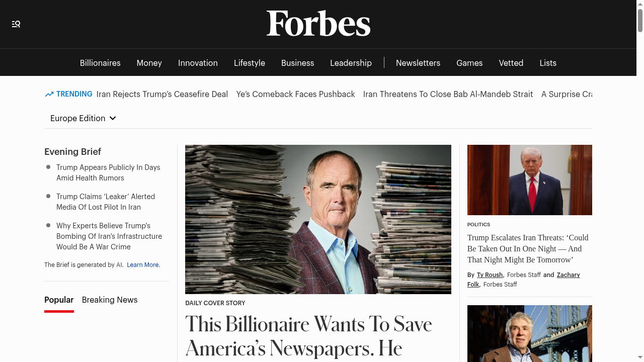Image resolution: width=644 pixels, height=362 pixels.
Task: Click the Evening Brief story about health rumors
Action: [x=108, y=172]
